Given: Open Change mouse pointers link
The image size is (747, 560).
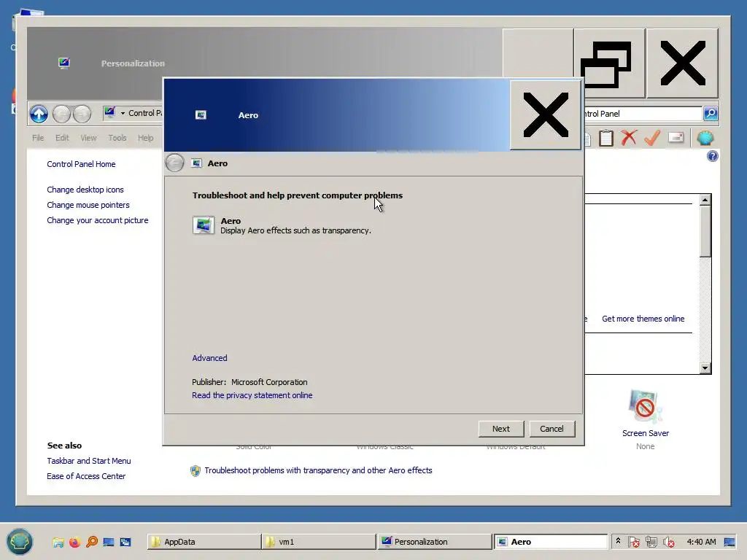Looking at the screenshot, I should tap(88, 205).
